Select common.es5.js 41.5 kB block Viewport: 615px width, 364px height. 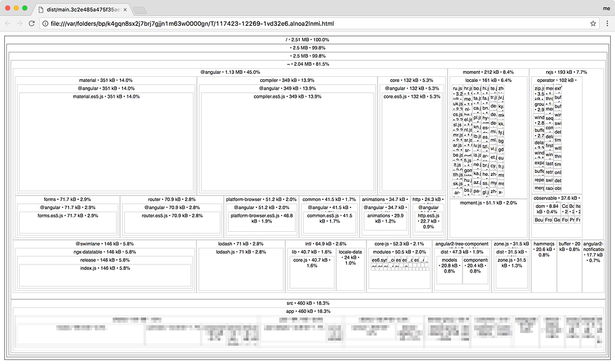coord(330,223)
